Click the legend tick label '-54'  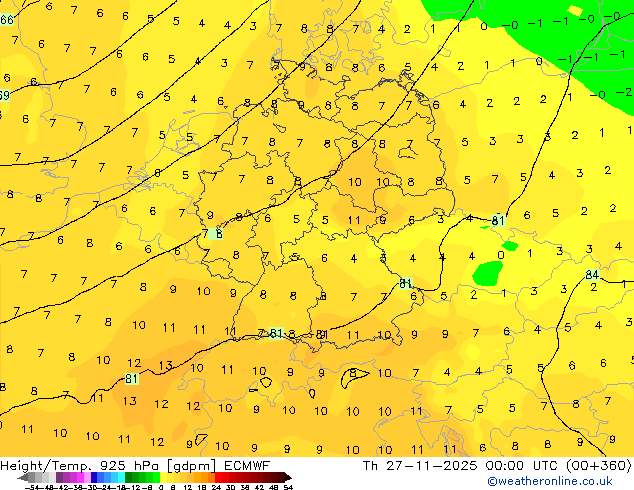[32, 487]
